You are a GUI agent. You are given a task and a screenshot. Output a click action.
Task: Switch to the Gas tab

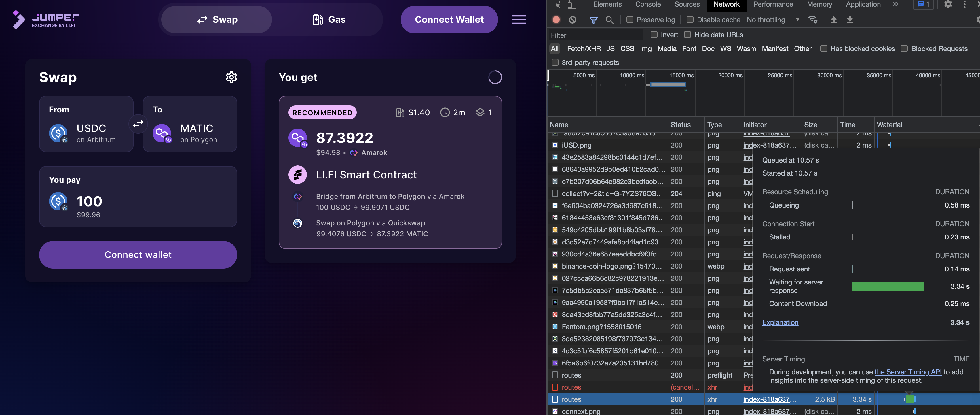pos(329,19)
